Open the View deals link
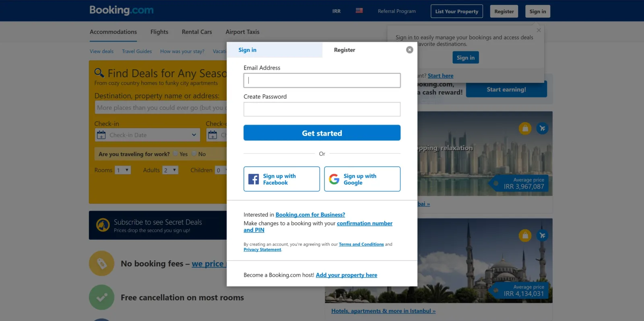This screenshot has width=644, height=321. (x=101, y=51)
